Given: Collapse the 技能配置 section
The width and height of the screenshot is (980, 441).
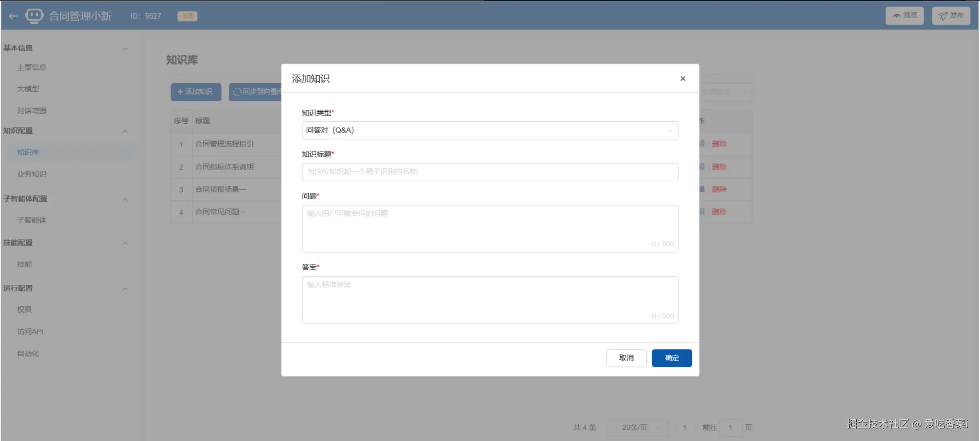Looking at the screenshot, I should click(x=125, y=243).
